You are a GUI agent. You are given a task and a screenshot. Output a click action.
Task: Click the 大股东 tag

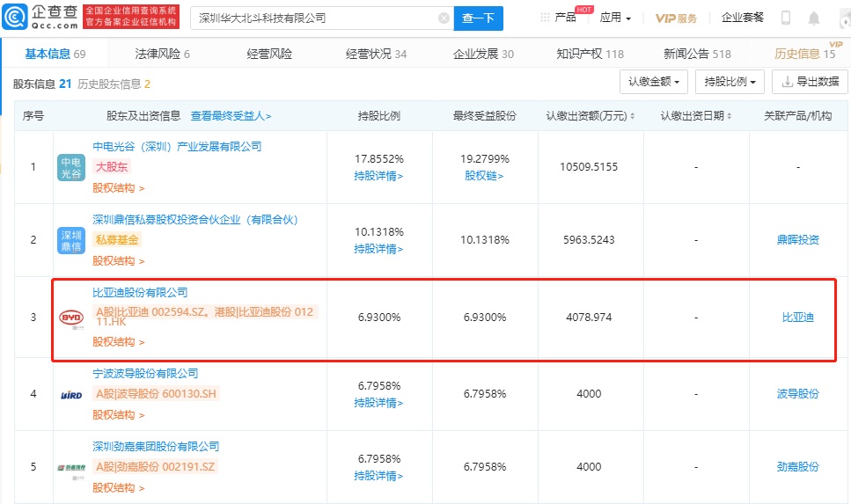112,167
